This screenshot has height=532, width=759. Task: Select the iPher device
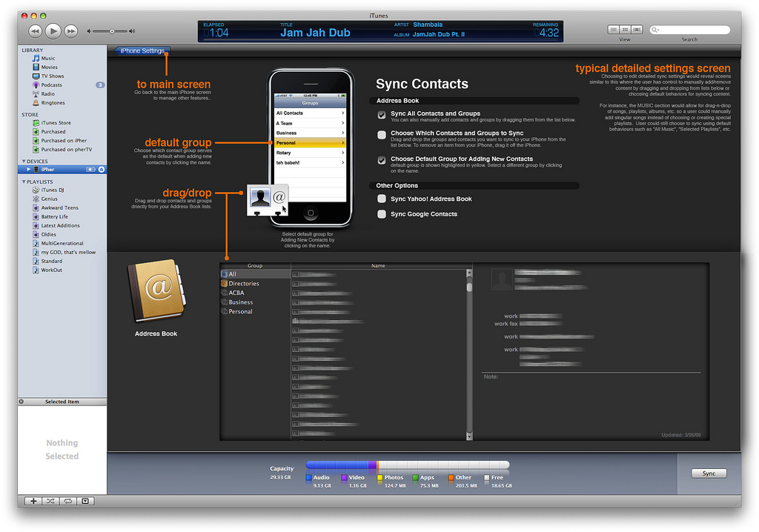[x=62, y=170]
